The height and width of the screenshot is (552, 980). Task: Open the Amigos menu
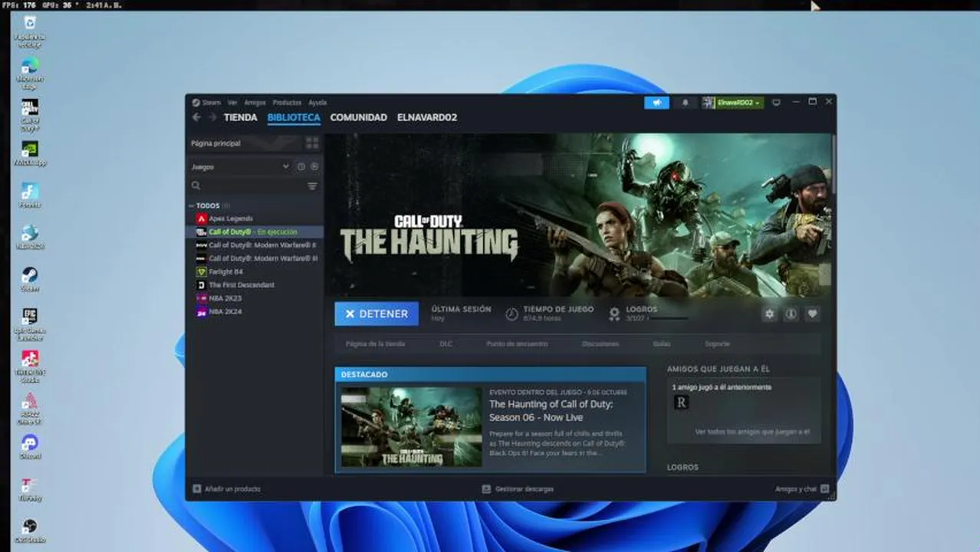point(255,103)
